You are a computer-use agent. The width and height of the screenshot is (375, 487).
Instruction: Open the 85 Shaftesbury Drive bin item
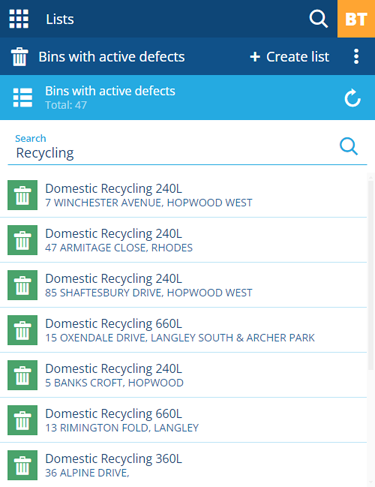point(183,285)
